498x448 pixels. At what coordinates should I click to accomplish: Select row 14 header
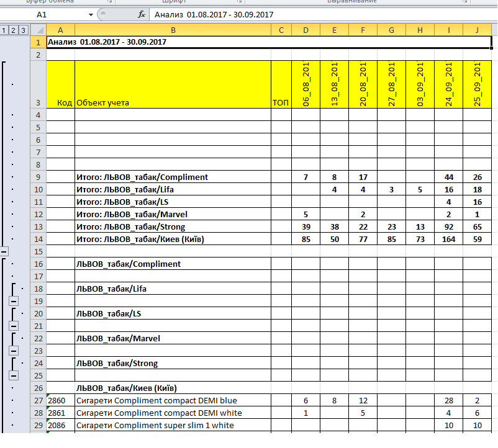pyautogui.click(x=38, y=240)
